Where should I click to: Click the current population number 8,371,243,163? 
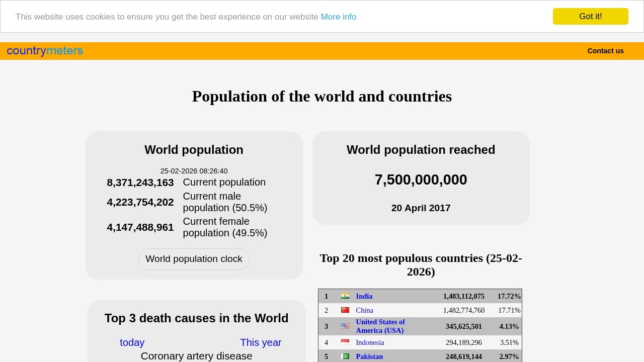pyautogui.click(x=140, y=183)
